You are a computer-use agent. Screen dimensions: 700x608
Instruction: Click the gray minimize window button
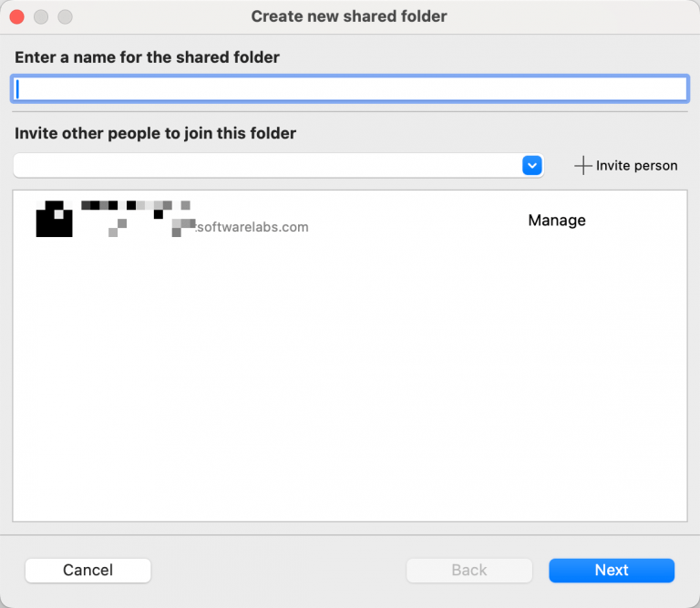coord(41,17)
